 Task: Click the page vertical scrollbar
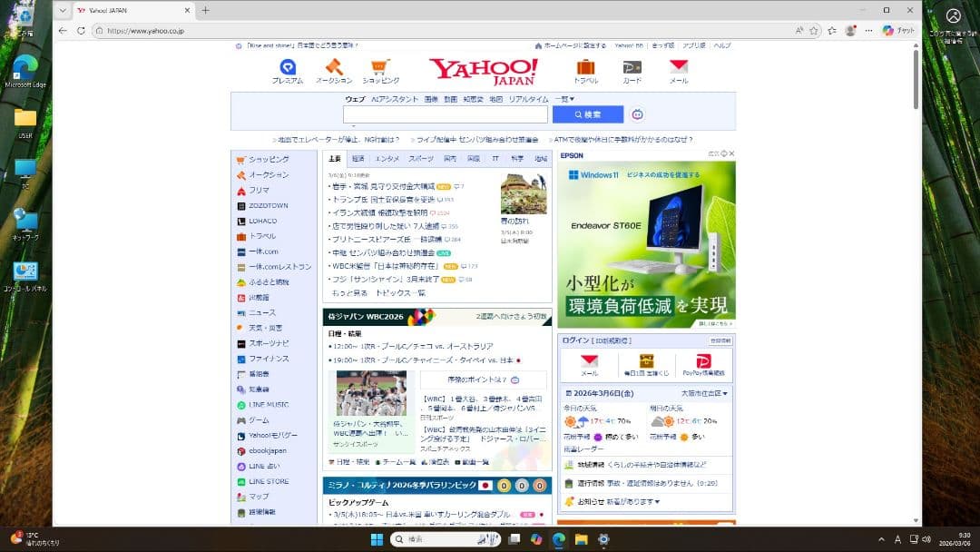(916, 82)
